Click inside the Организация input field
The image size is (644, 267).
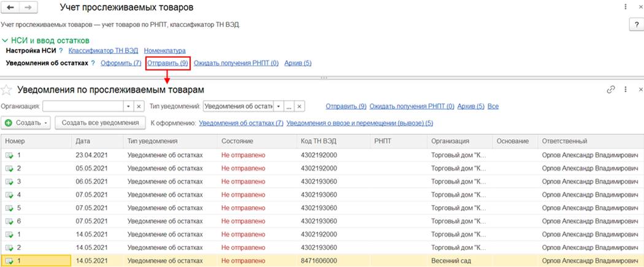tap(83, 106)
